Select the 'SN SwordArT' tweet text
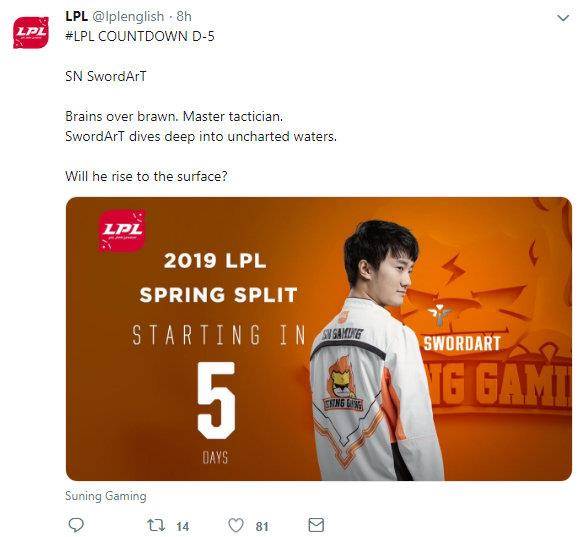The width and height of the screenshot is (580, 537). tap(106, 76)
